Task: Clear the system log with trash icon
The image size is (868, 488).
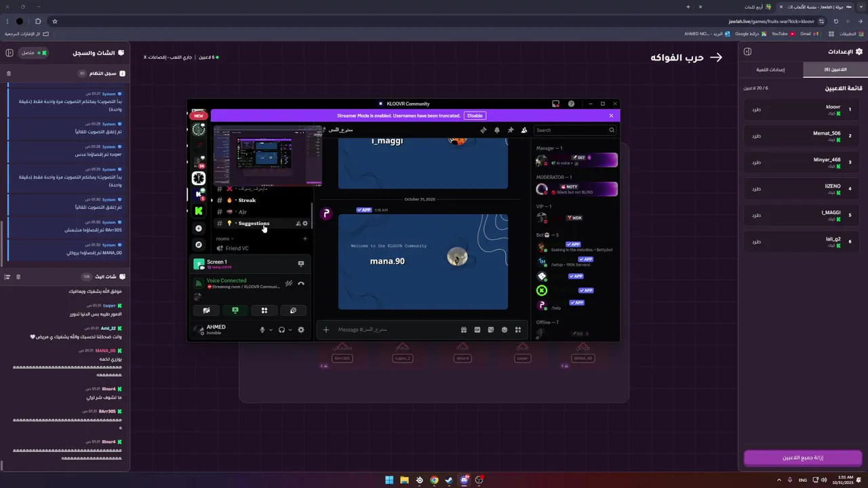Action: (9, 73)
